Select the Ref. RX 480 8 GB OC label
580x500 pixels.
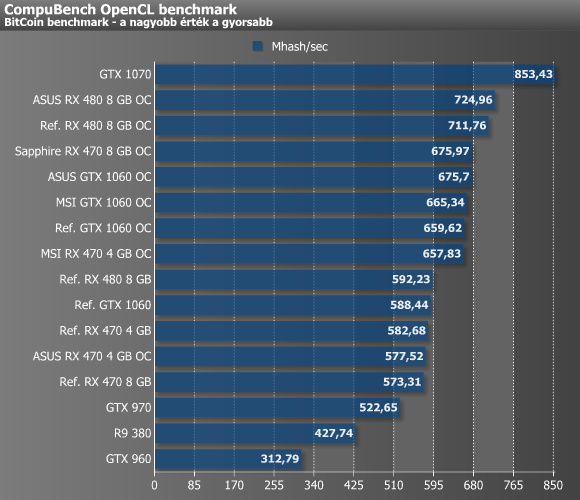tap(96, 126)
